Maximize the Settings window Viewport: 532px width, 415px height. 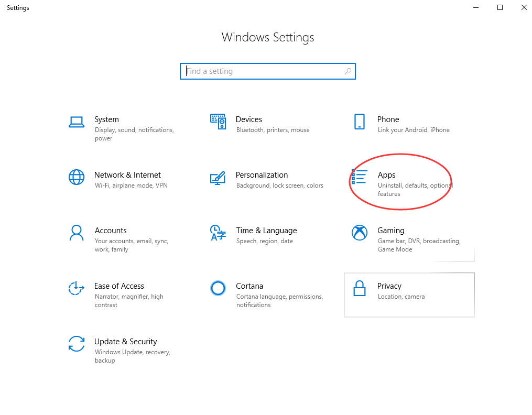tap(500, 7)
